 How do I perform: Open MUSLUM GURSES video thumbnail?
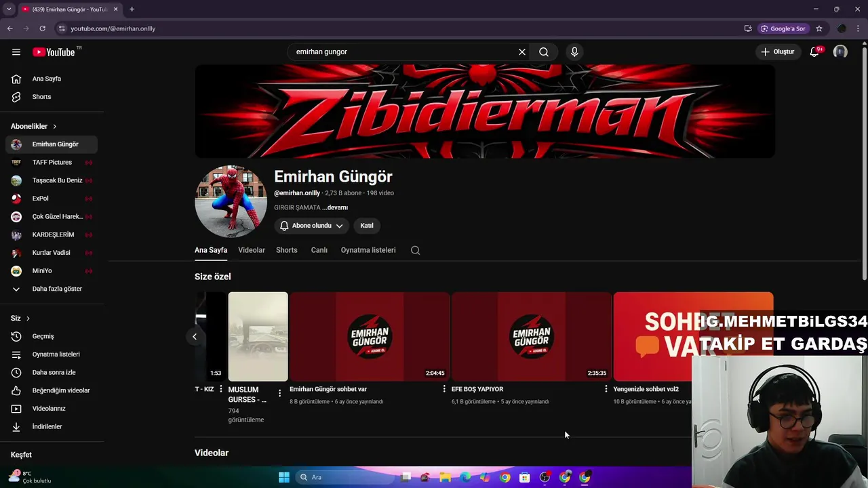click(x=258, y=337)
